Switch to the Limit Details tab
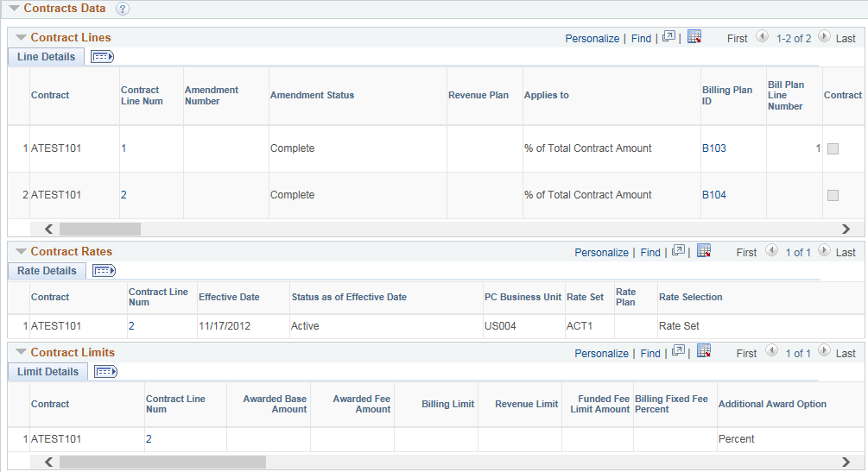This screenshot has height=472, width=868. pos(48,372)
